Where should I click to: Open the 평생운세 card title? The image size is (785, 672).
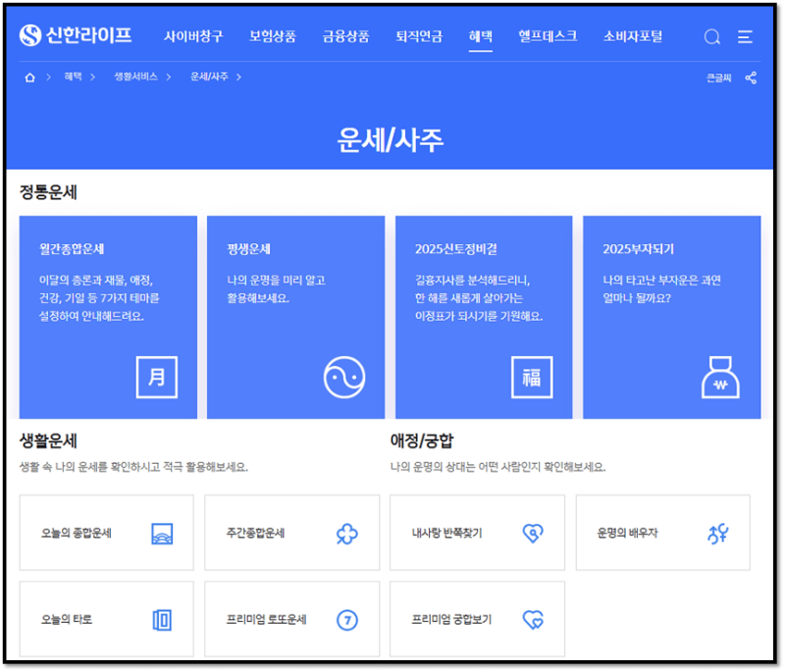(x=249, y=249)
